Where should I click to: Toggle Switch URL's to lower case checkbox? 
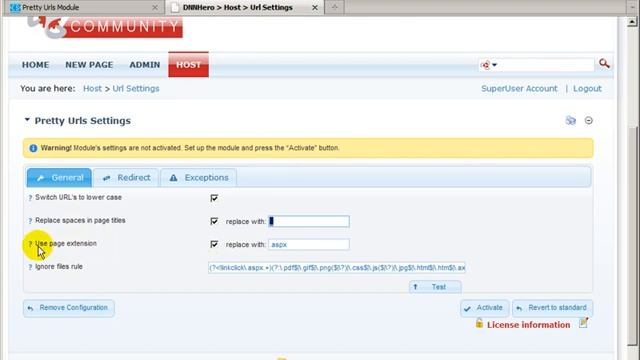[x=214, y=198]
